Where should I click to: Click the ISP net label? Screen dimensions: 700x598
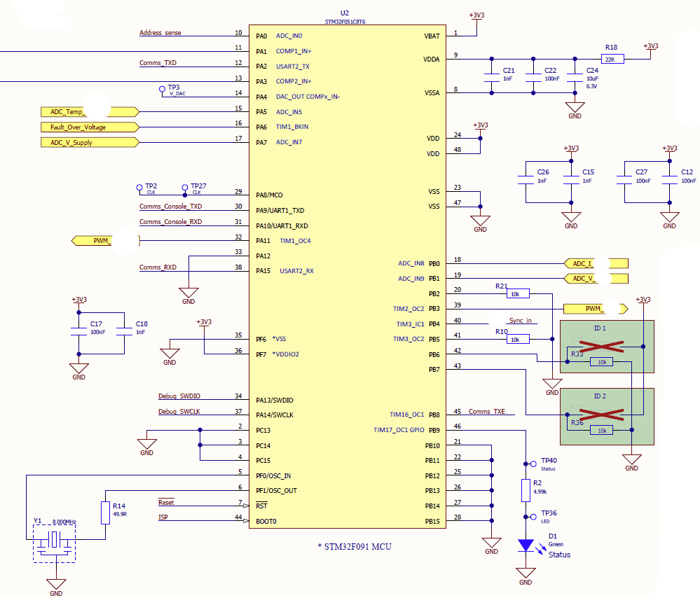(x=163, y=517)
